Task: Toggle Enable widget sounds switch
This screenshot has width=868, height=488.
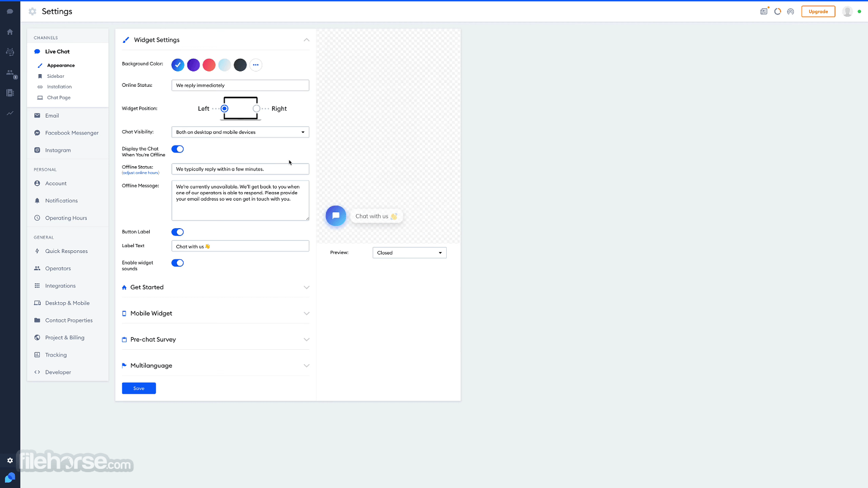Action: click(x=178, y=263)
